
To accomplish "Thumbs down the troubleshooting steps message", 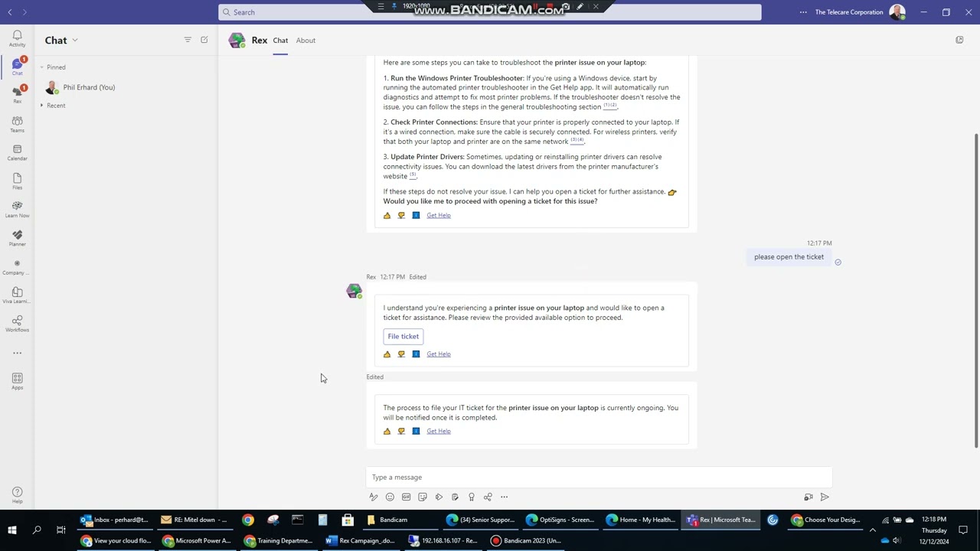I will coord(401,216).
